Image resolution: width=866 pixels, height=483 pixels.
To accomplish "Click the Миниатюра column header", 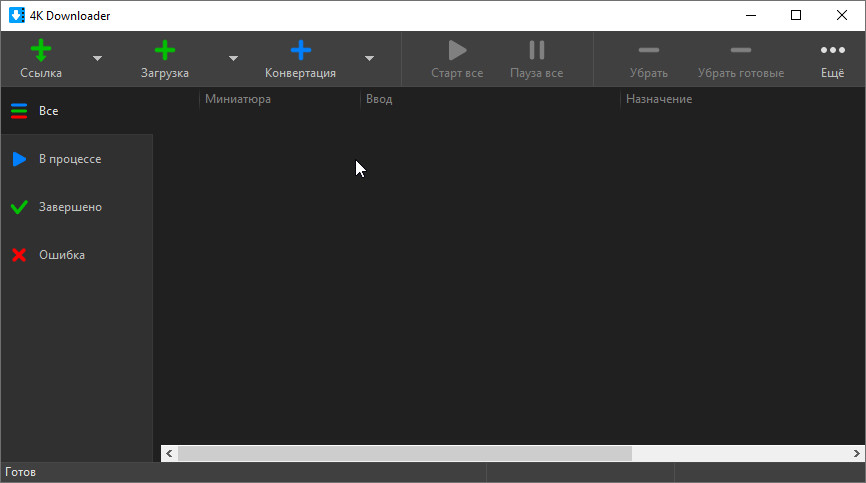I will pyautogui.click(x=238, y=99).
